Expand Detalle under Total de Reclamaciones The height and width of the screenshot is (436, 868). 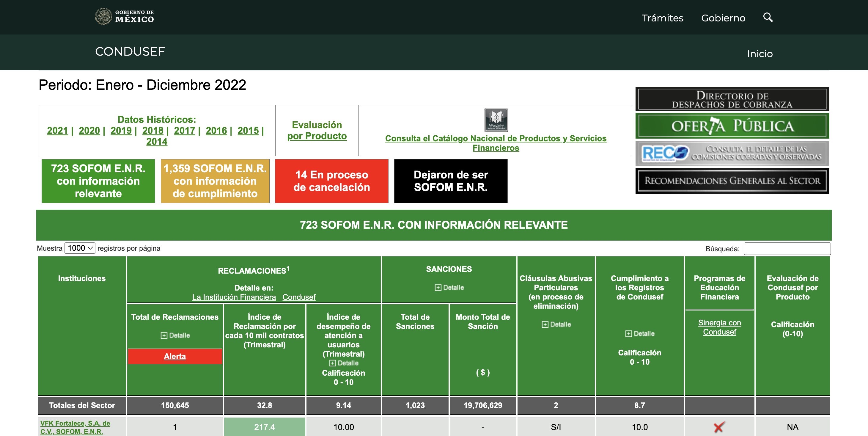click(175, 335)
